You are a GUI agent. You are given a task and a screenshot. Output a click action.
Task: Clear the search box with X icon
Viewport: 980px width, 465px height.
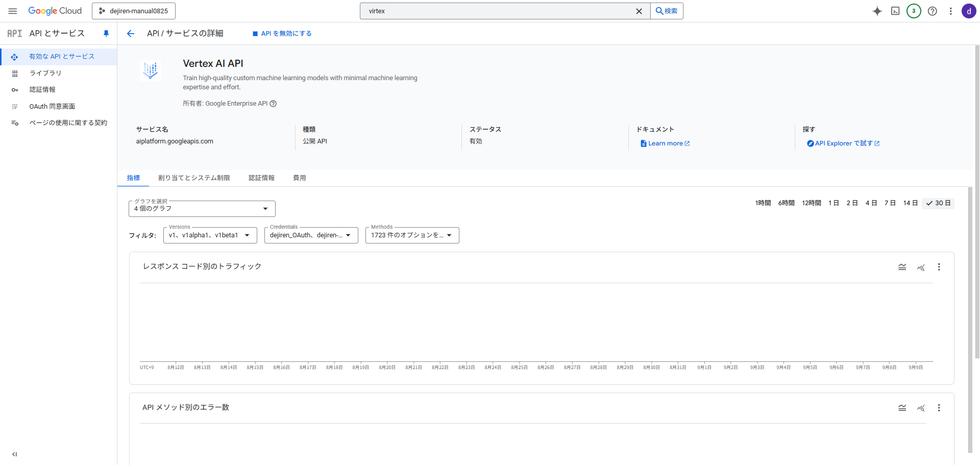pos(639,11)
